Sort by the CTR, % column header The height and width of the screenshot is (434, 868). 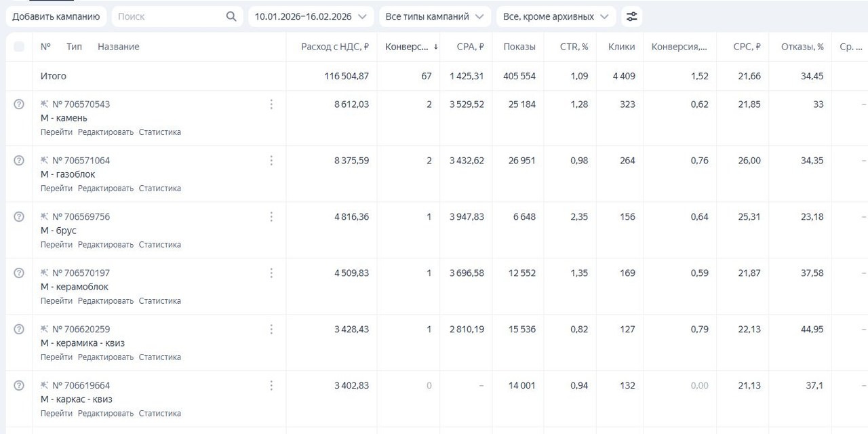(x=574, y=47)
